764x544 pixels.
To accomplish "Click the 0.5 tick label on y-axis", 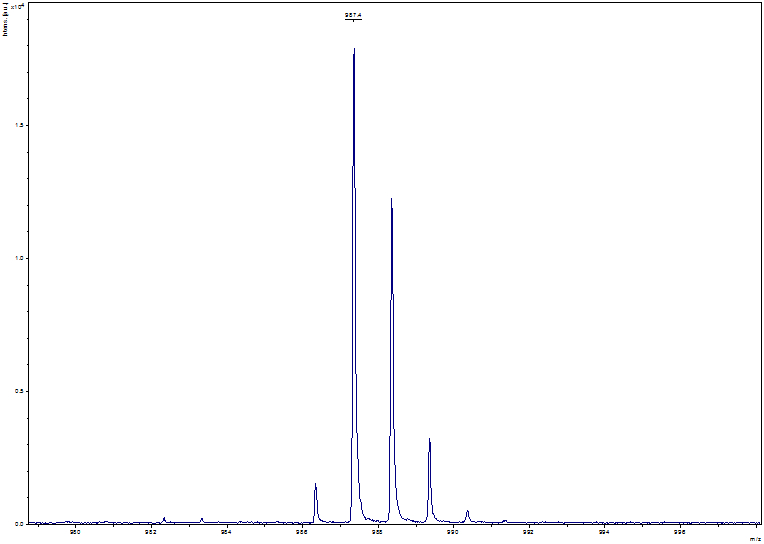I will tap(17, 391).
